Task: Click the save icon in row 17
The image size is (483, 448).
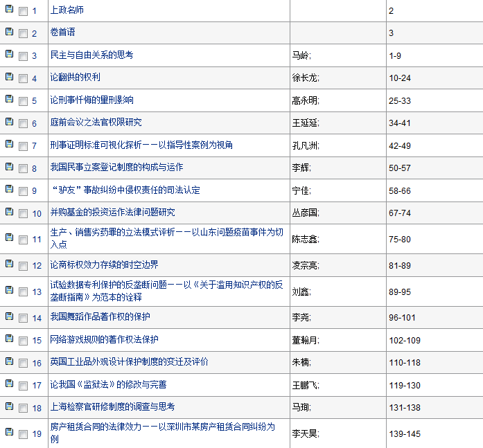Action: [9, 384]
